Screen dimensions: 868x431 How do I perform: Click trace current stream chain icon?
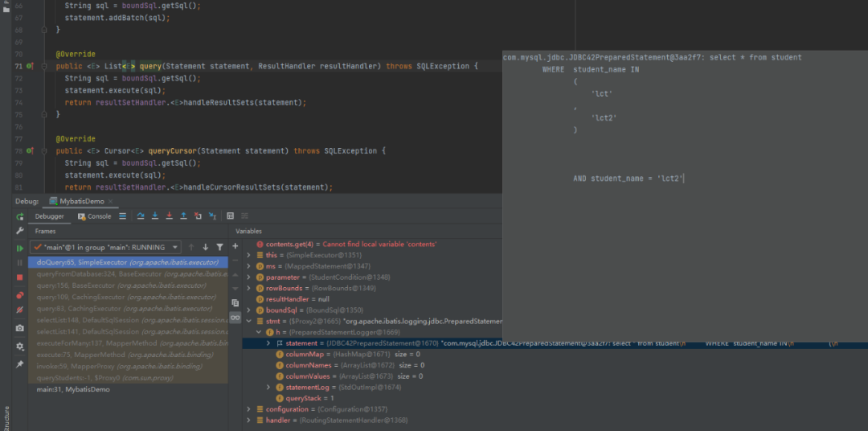[244, 216]
